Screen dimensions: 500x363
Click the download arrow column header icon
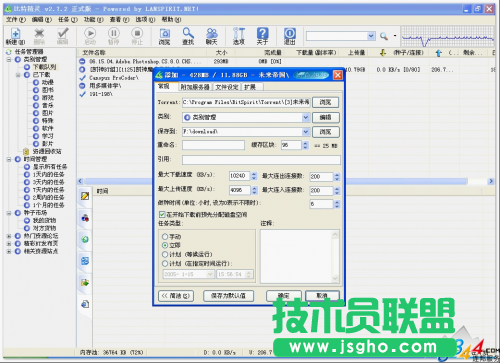383,53
